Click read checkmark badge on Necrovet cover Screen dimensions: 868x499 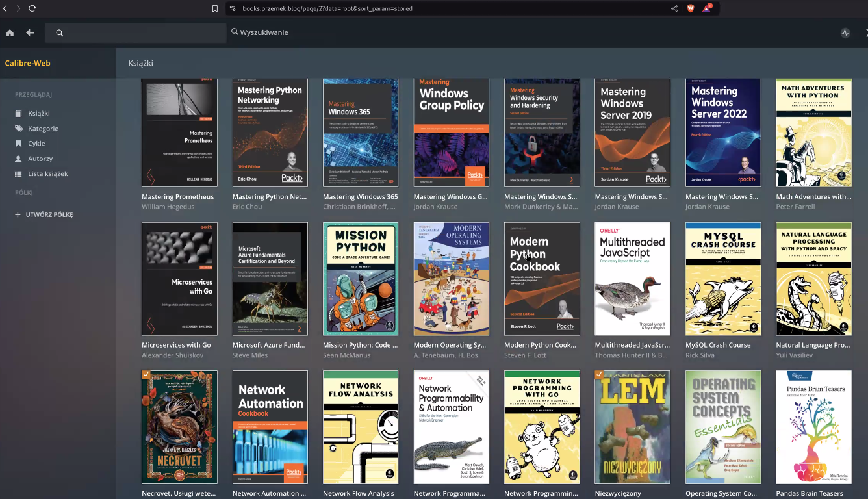point(146,374)
